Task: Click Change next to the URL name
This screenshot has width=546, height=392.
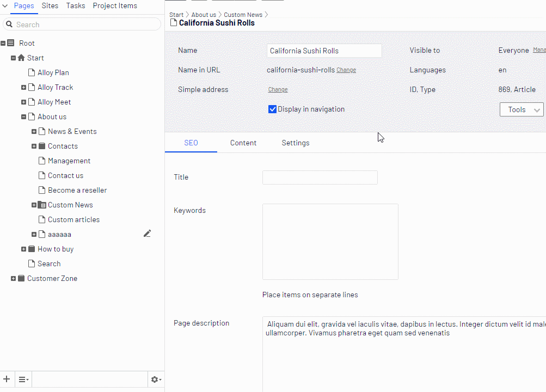Action: coord(347,70)
